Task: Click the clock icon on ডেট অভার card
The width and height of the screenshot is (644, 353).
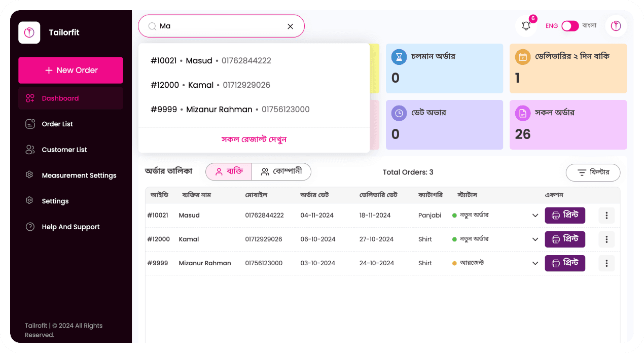Action: tap(399, 113)
